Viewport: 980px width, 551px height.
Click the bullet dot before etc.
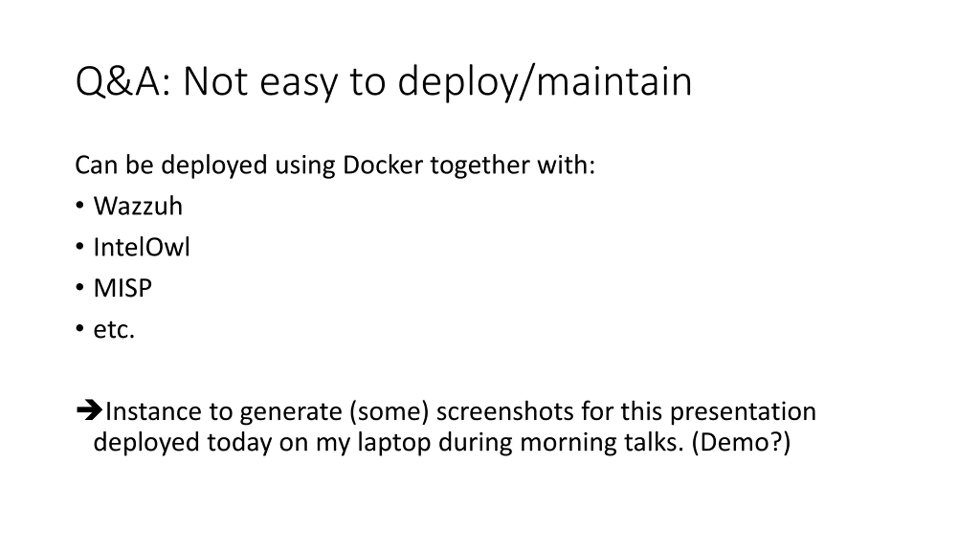coord(80,328)
